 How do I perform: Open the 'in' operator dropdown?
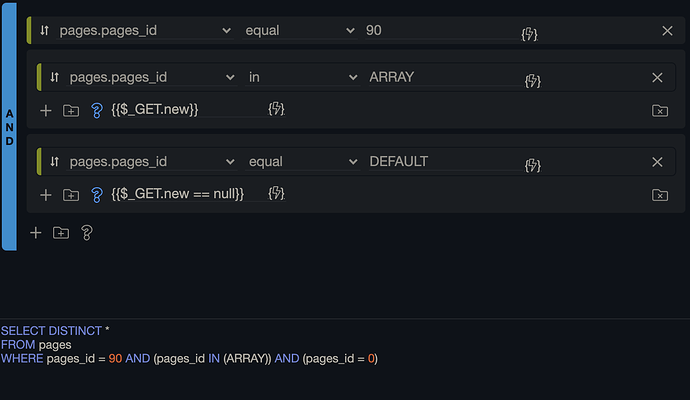(302, 77)
